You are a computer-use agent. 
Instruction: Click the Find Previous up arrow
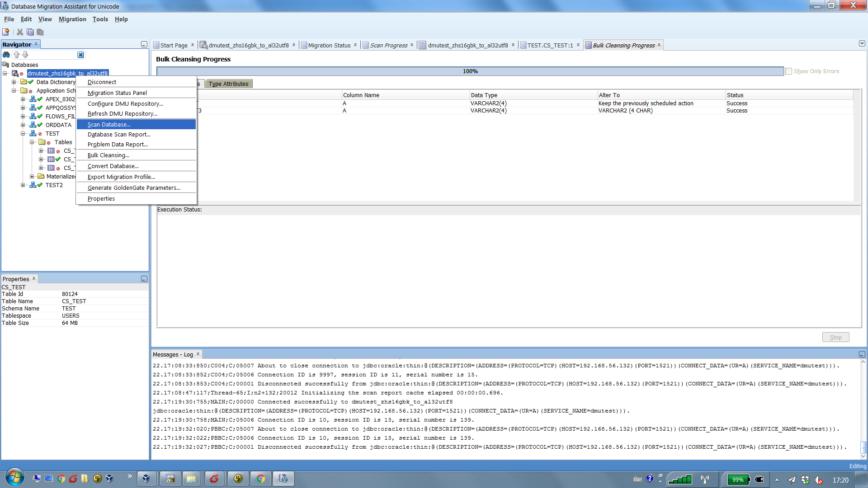tap(17, 55)
